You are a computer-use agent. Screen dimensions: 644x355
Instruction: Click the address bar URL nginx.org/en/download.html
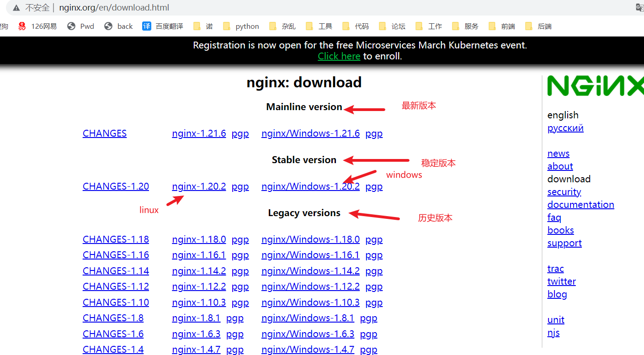click(114, 8)
